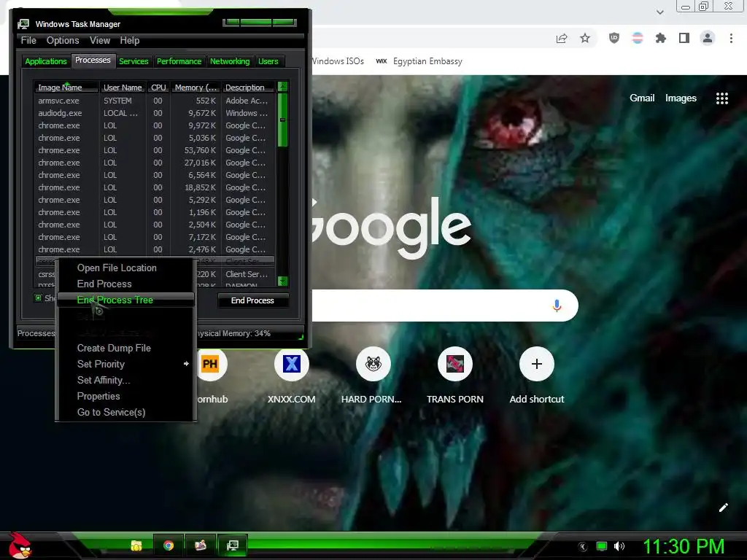
Task: Choose Open File Location
Action: tap(125, 268)
